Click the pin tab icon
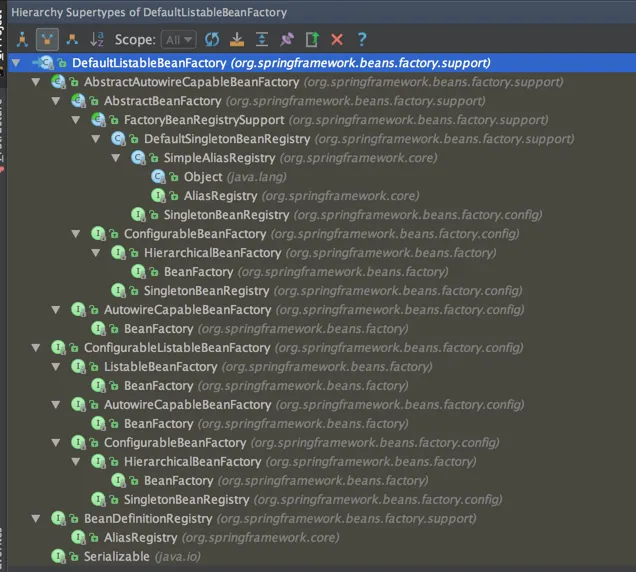Viewport: 636px width, 572px height. pos(286,40)
